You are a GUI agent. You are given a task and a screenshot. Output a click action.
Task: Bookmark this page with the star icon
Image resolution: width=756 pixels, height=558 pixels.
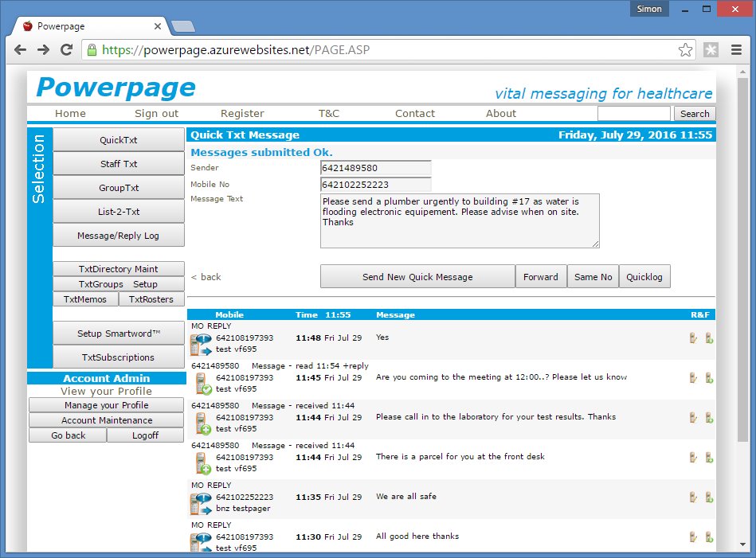pyautogui.click(x=685, y=50)
